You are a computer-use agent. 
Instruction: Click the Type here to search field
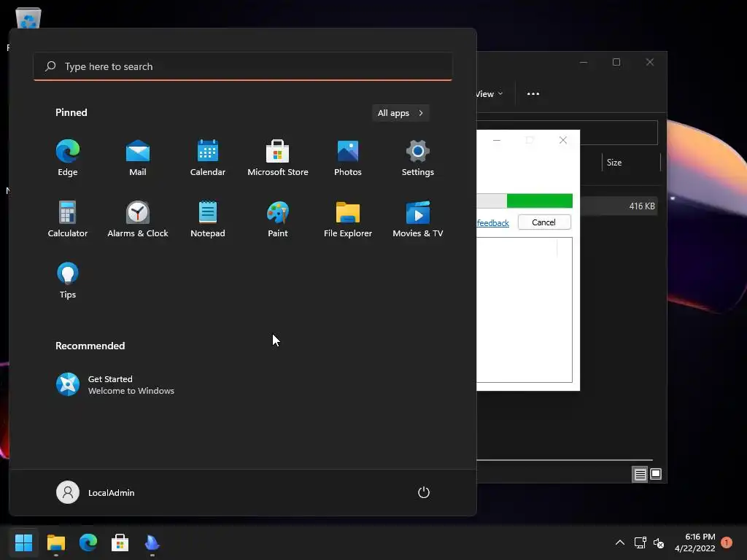[243, 66]
